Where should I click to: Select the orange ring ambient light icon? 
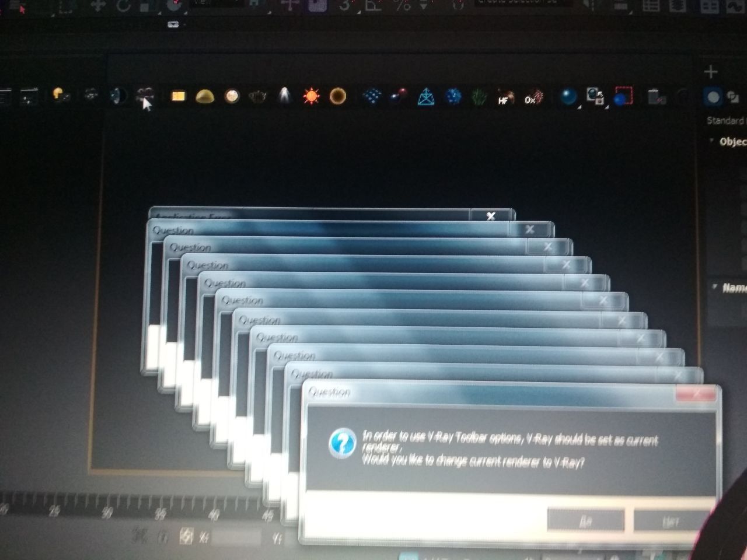338,96
